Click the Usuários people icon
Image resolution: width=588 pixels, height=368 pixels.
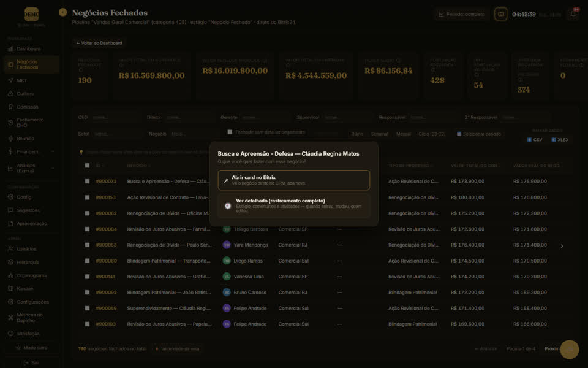[x=10, y=249]
